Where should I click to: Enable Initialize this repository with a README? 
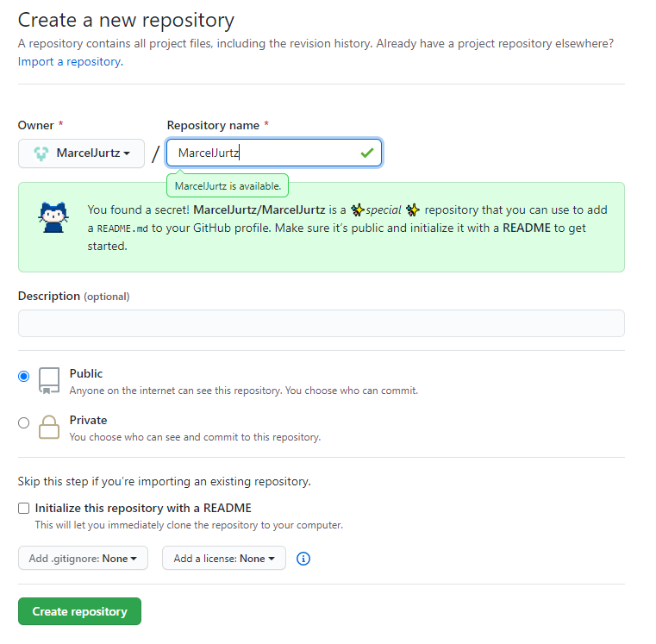point(24,508)
